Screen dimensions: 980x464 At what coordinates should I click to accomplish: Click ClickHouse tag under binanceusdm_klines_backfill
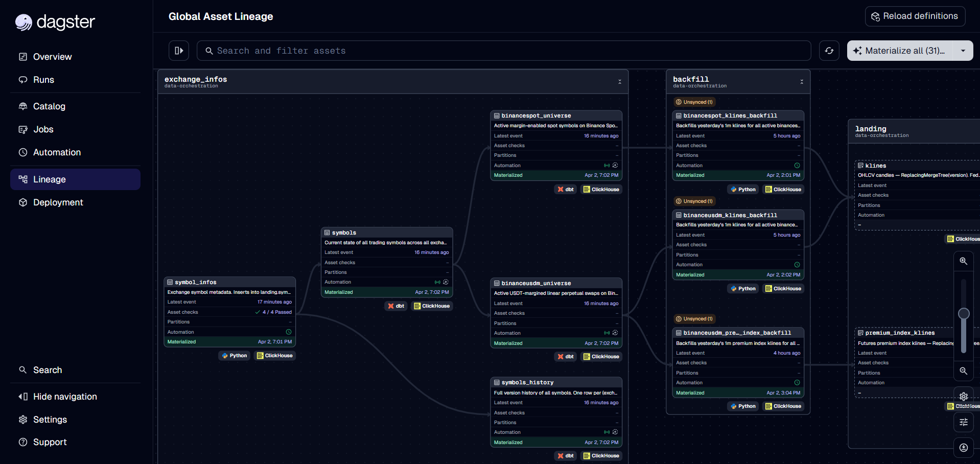point(783,289)
